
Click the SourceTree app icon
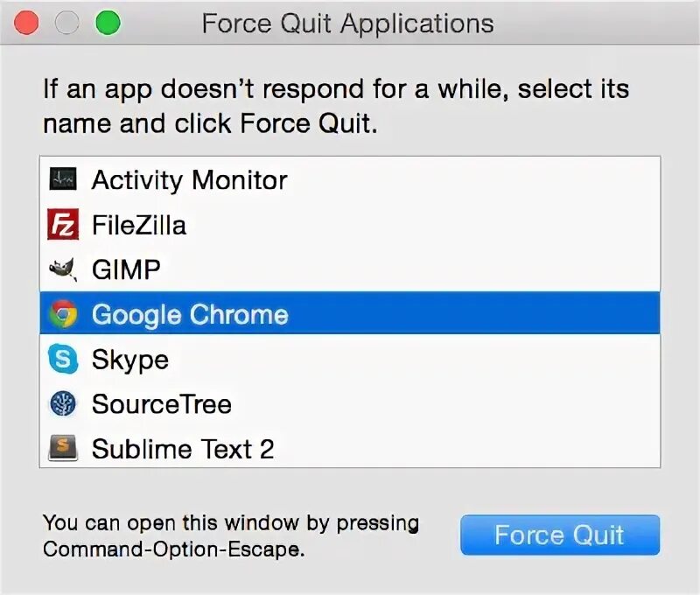(63, 403)
